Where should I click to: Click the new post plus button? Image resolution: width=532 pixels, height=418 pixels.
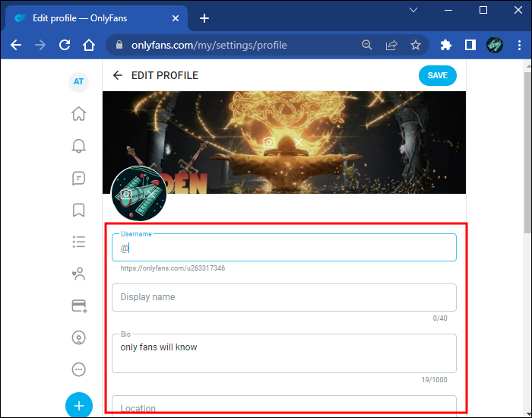(79, 405)
